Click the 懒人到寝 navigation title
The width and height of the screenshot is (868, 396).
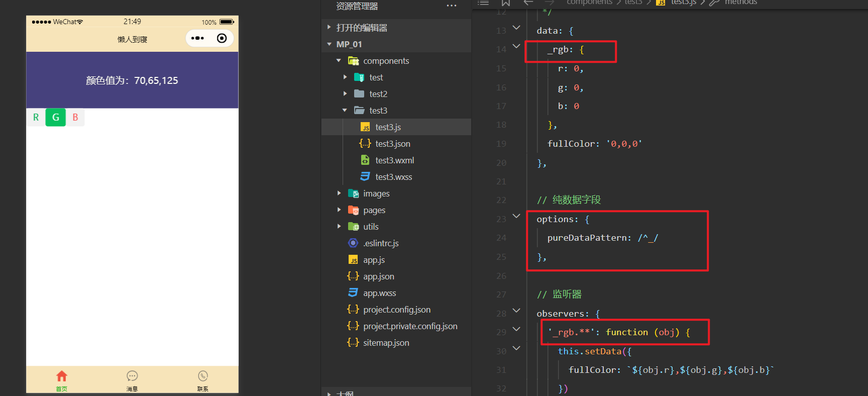pyautogui.click(x=132, y=39)
